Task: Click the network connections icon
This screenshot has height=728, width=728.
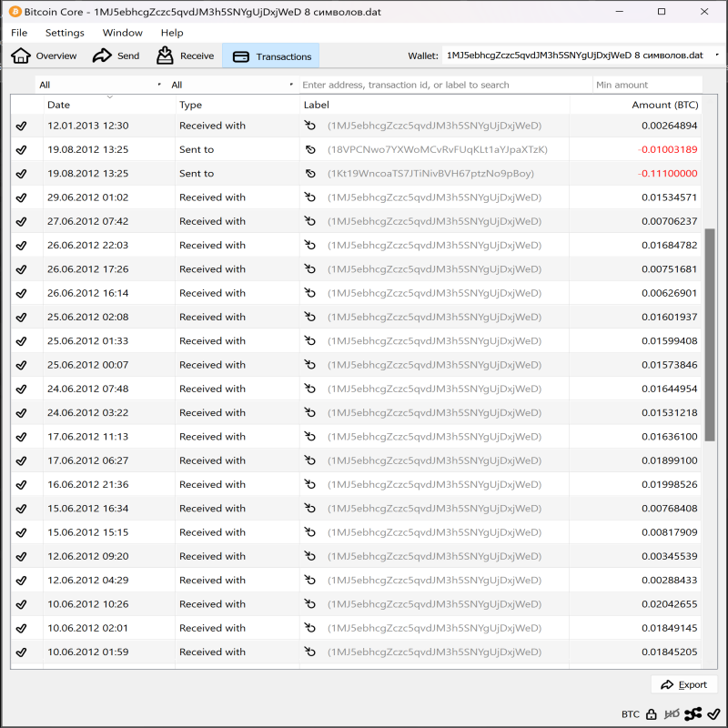Action: (x=693, y=714)
